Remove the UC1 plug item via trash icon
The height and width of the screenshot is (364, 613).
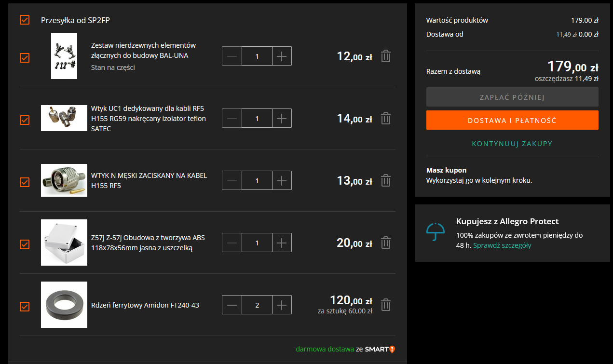(386, 118)
